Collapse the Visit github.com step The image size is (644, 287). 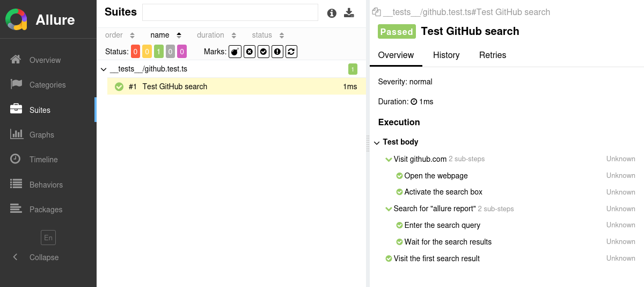click(389, 159)
